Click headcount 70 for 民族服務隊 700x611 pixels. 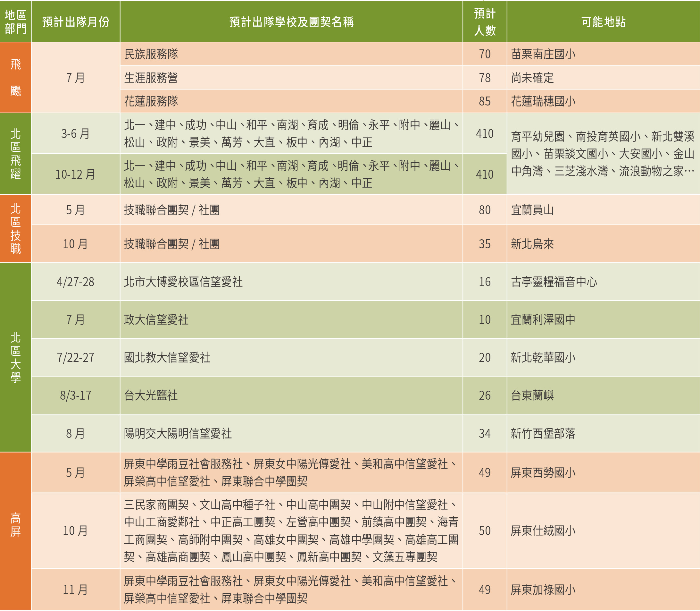click(x=485, y=54)
